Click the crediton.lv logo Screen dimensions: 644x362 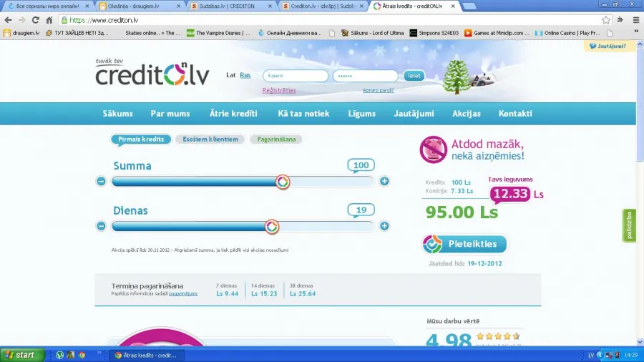coord(152,72)
